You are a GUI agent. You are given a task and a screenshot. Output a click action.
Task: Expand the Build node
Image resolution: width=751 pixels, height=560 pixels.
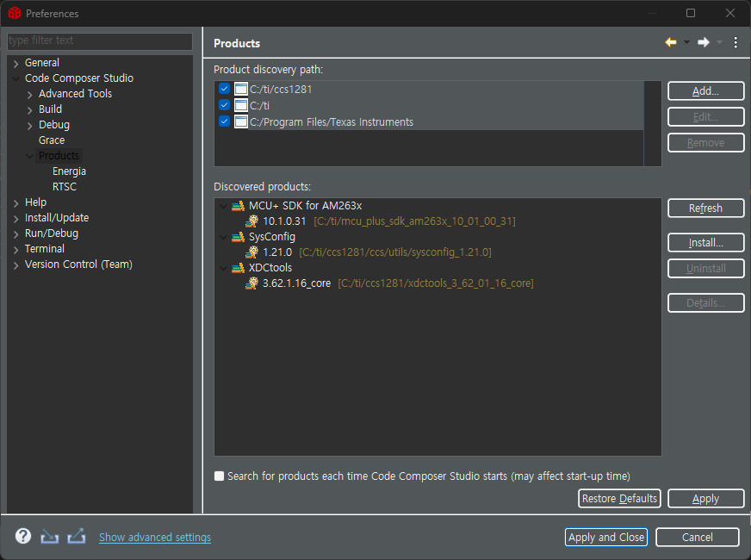tap(29, 109)
